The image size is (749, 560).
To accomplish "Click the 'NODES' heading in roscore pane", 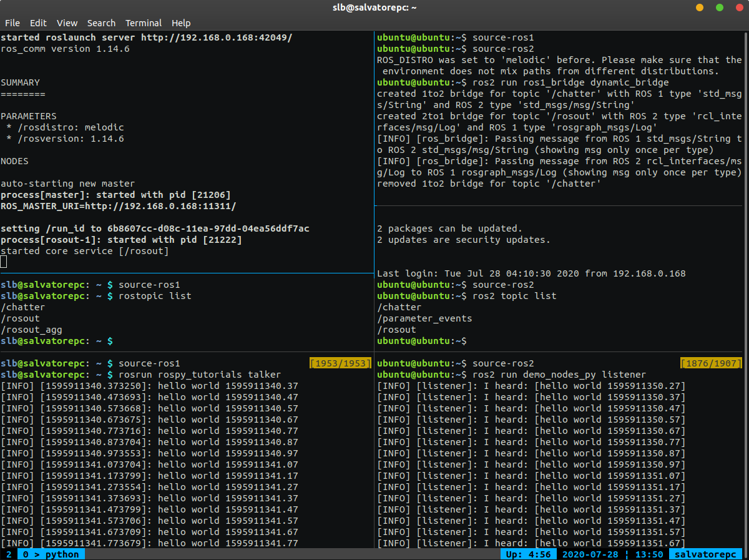I will pos(14,161).
